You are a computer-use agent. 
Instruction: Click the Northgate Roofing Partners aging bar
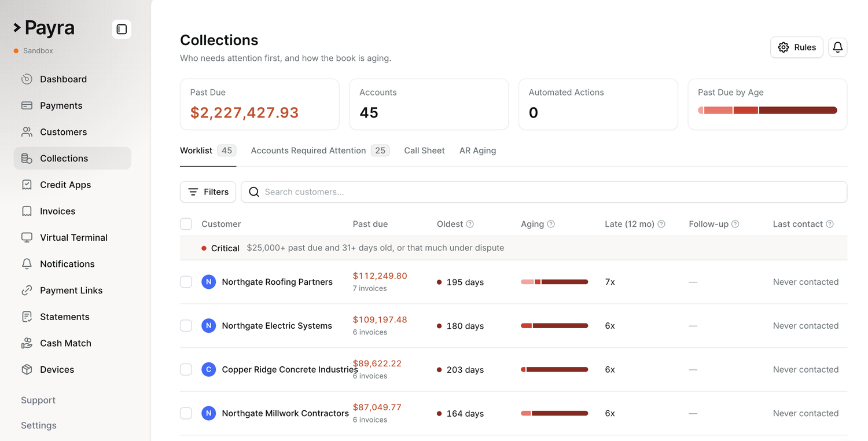point(554,282)
